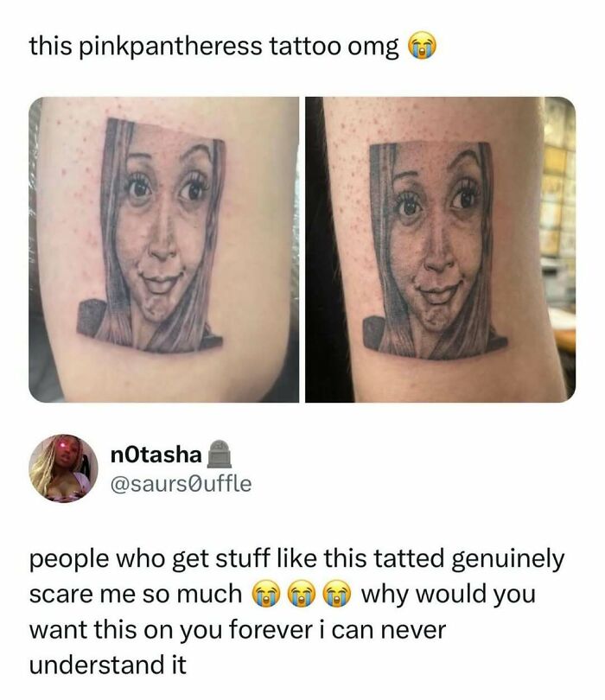605x700 pixels.
Task: Click the blurred background in right photo
Action: (x=557, y=223)
